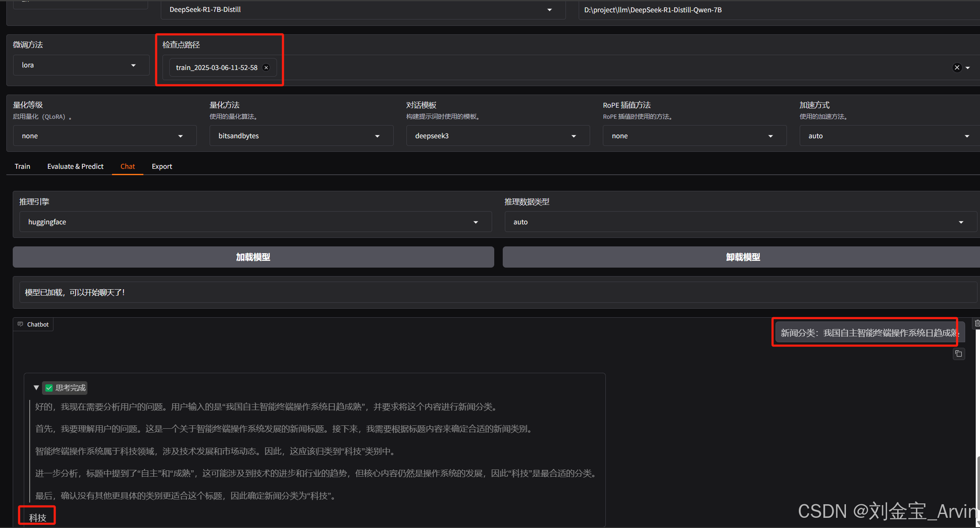
Task: Collapse the thinking process section
Action: [x=36, y=388]
